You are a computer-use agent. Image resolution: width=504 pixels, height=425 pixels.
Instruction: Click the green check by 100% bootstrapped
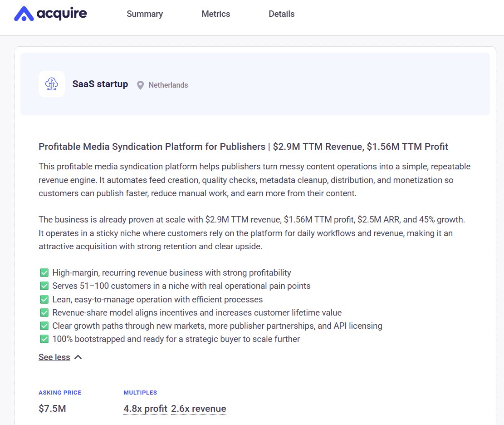coord(44,339)
